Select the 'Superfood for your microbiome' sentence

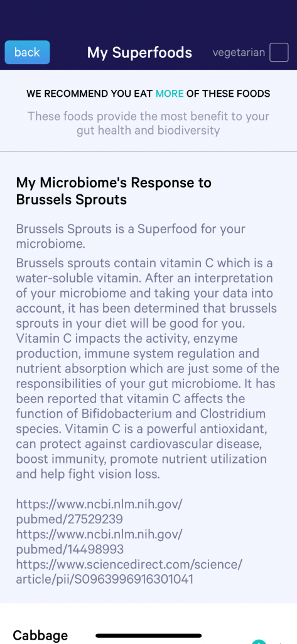click(131, 236)
